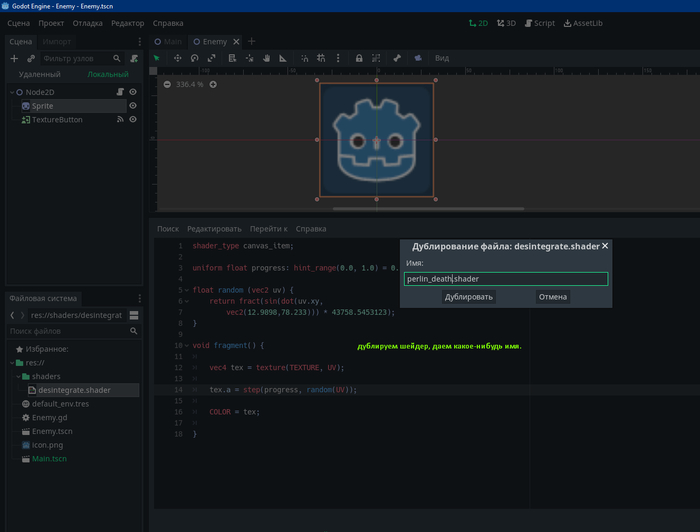Select the arrow Select Mode tool

(157, 59)
